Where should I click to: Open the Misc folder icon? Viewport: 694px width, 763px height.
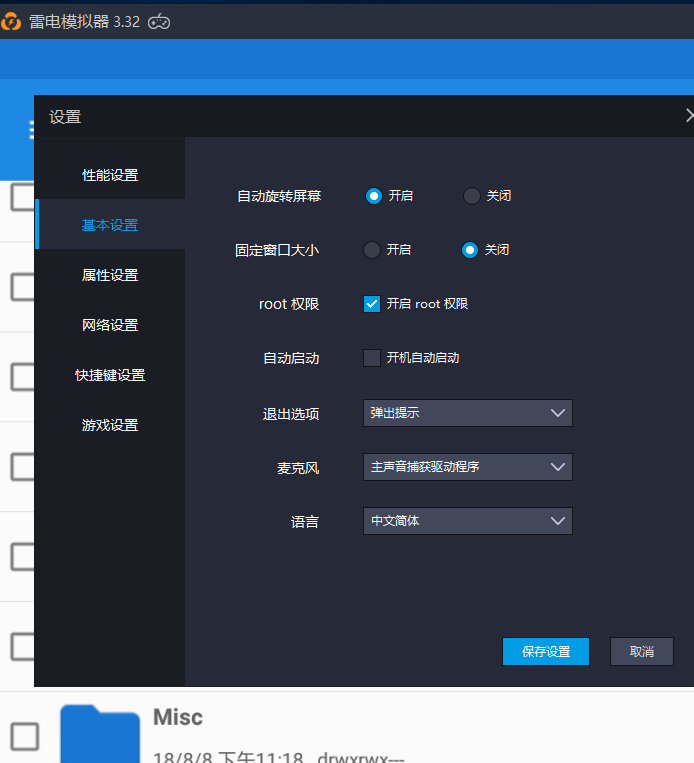101,735
